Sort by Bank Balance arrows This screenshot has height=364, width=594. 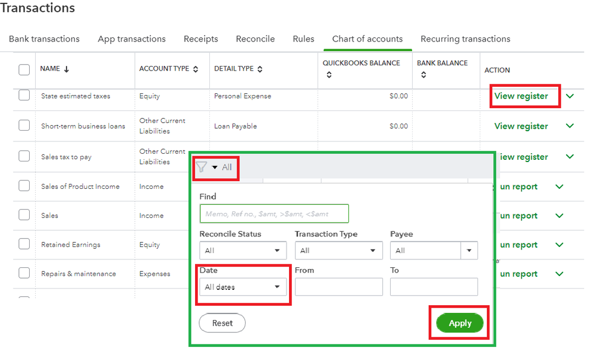pyautogui.click(x=423, y=75)
